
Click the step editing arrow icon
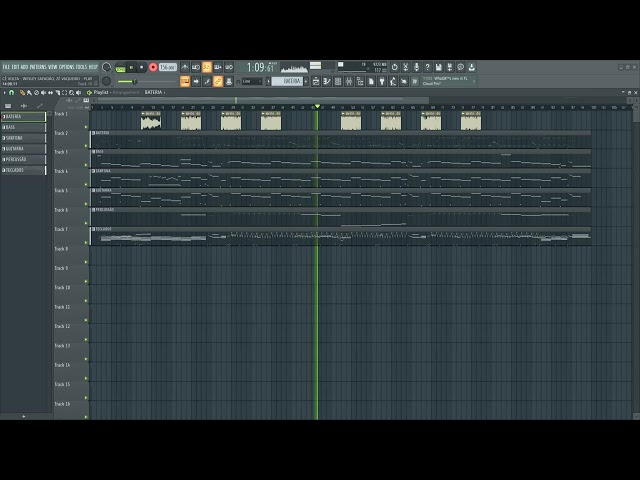click(x=196, y=82)
